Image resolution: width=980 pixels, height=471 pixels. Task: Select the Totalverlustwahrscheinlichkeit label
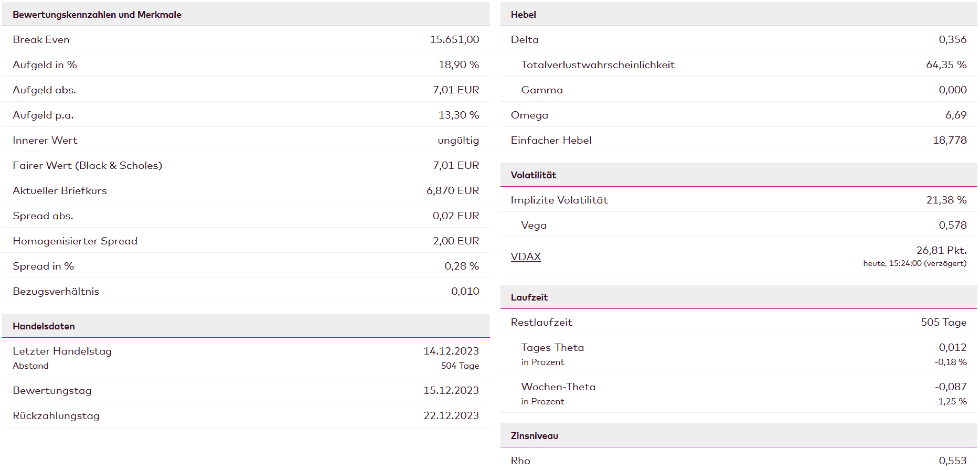(x=598, y=65)
